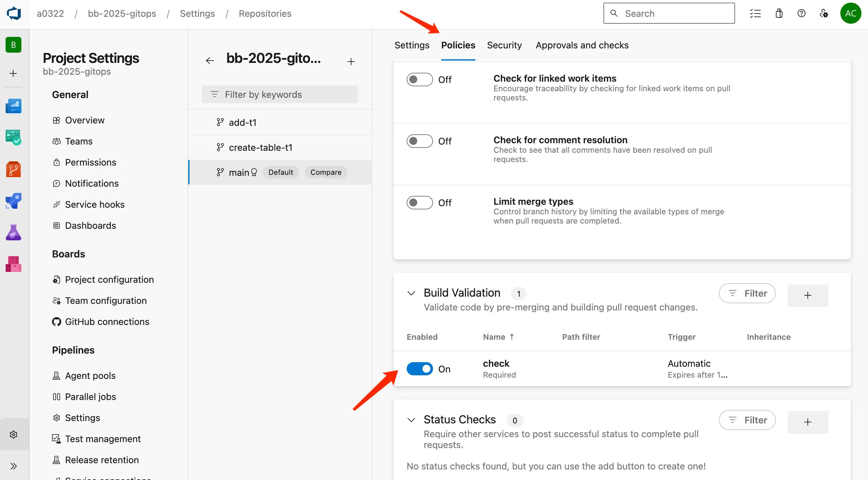Click the Marketplace shopping bag icon
The image size is (868, 480).
[779, 13]
